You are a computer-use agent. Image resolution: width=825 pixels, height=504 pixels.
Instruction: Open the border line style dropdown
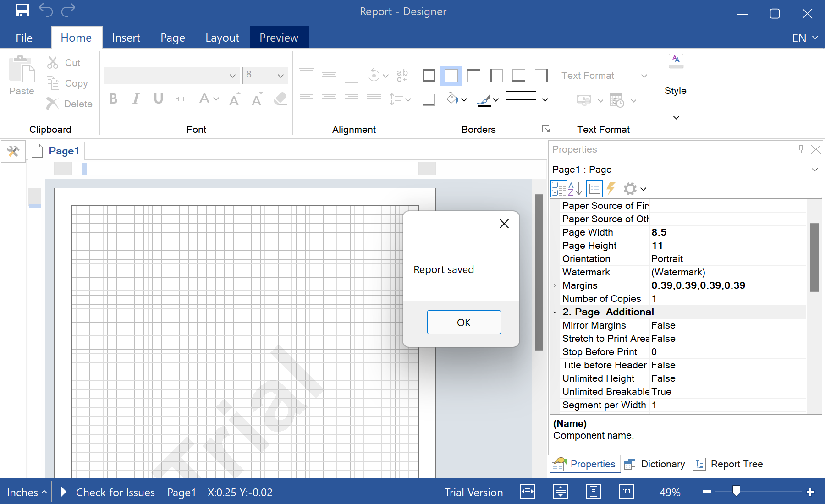point(545,99)
